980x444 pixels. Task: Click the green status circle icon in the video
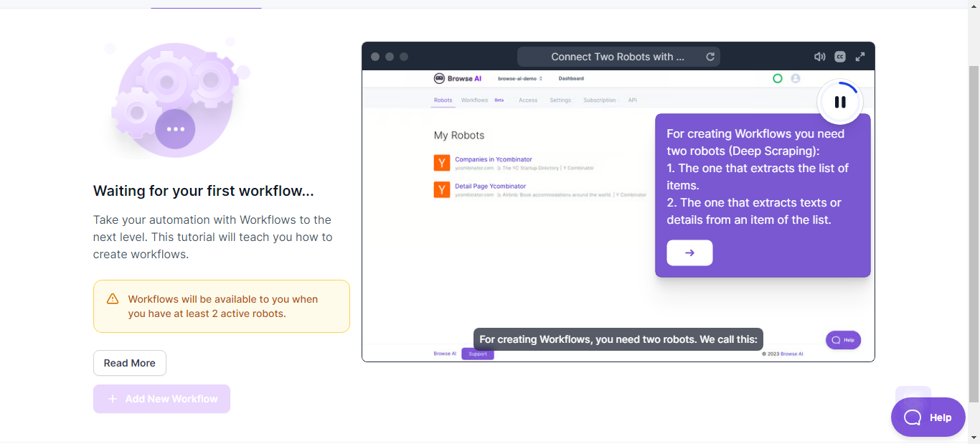click(778, 78)
